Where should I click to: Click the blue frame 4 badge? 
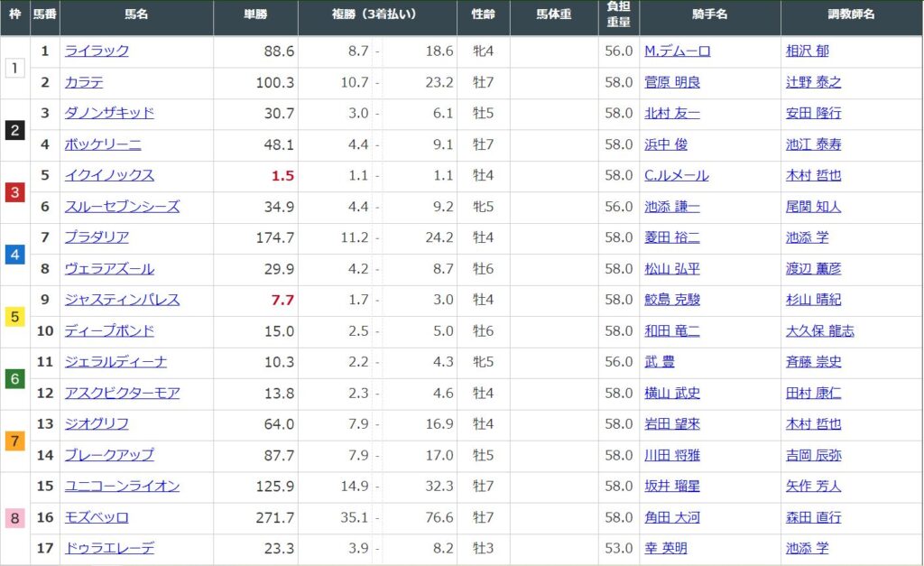14,255
